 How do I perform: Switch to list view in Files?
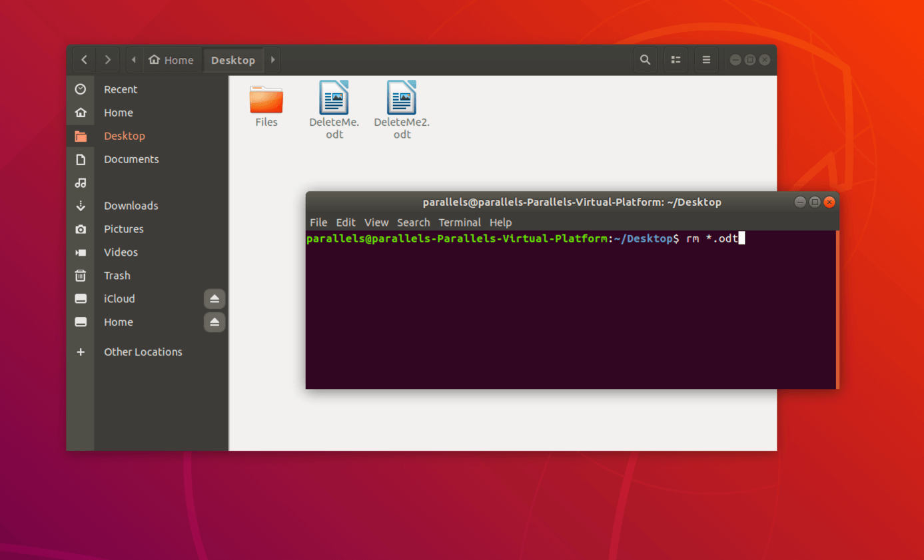pos(676,59)
